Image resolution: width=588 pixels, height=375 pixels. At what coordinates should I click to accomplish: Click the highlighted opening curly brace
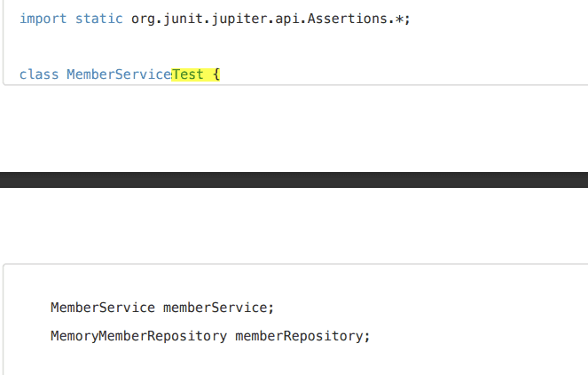tap(216, 74)
